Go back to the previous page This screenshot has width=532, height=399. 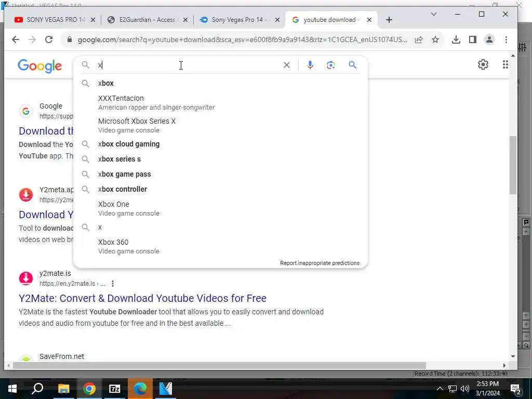click(x=16, y=39)
